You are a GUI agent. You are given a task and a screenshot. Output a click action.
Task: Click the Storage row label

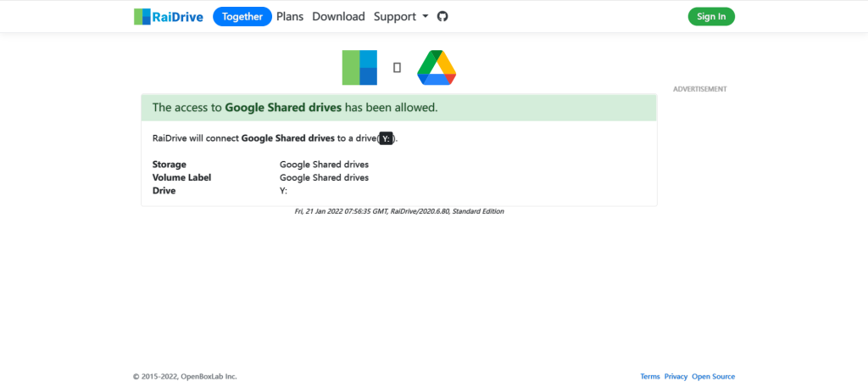[x=170, y=164]
